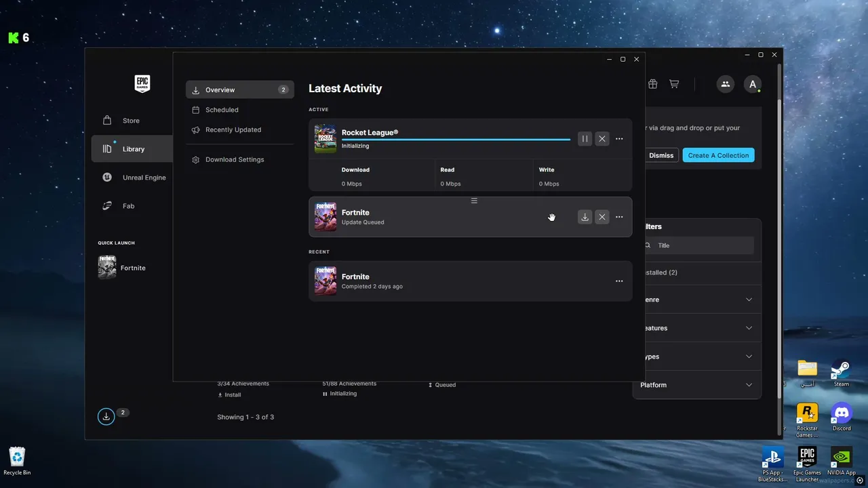The height and width of the screenshot is (488, 868).
Task: Grab the Fortnite queue reorder handle
Action: pos(474,201)
